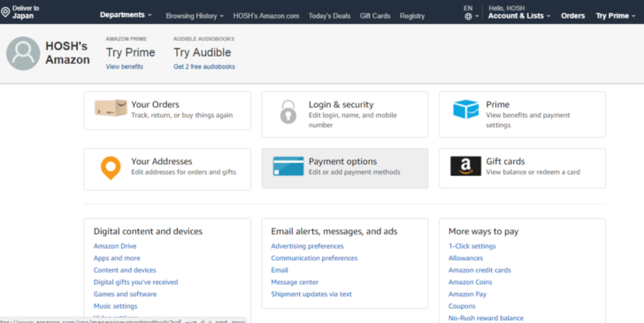Viewport: 644px width, 323px height.
Task: Open Digital gifts you've received link
Action: click(136, 282)
